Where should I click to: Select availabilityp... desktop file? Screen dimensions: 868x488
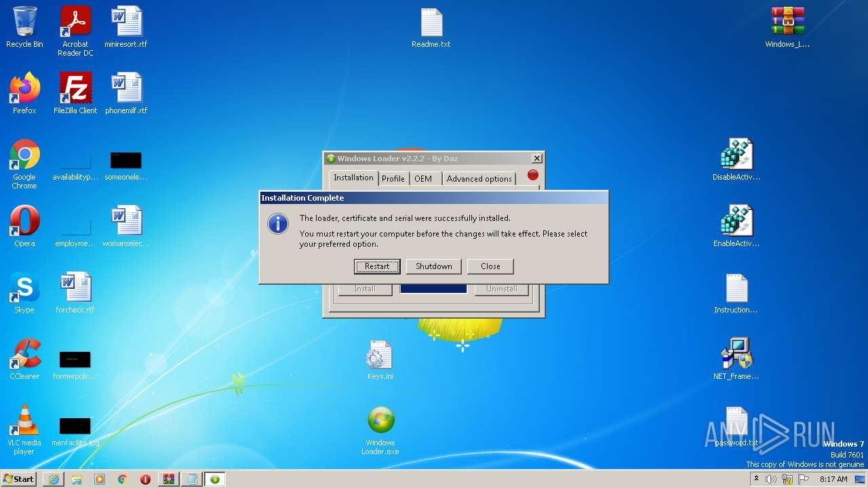[x=75, y=166]
